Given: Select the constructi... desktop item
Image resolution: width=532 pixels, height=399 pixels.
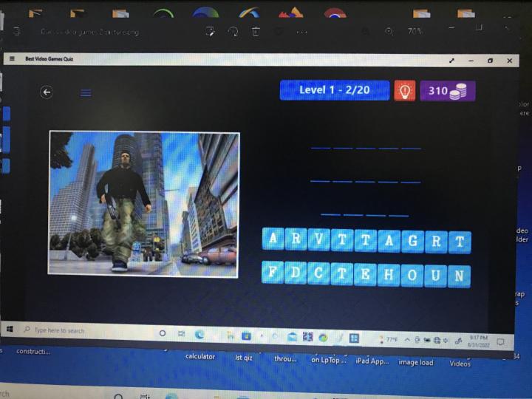Looking at the screenshot, I should [33, 352].
